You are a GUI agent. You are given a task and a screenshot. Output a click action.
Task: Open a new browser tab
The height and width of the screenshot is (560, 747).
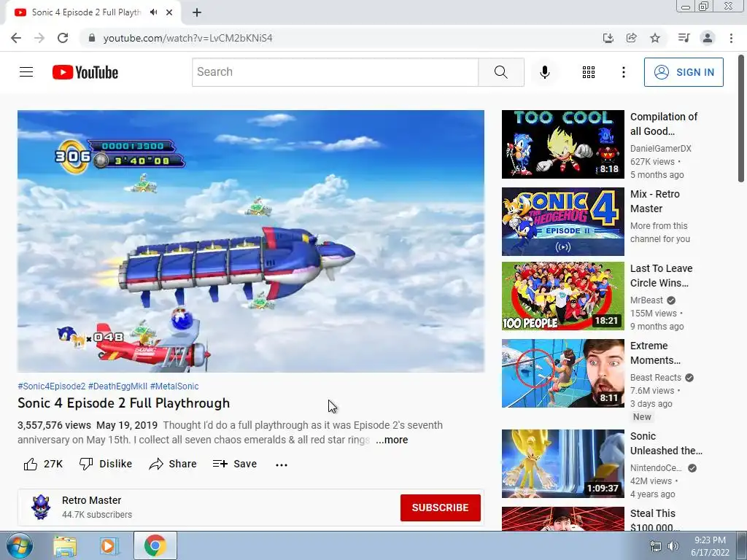(197, 12)
